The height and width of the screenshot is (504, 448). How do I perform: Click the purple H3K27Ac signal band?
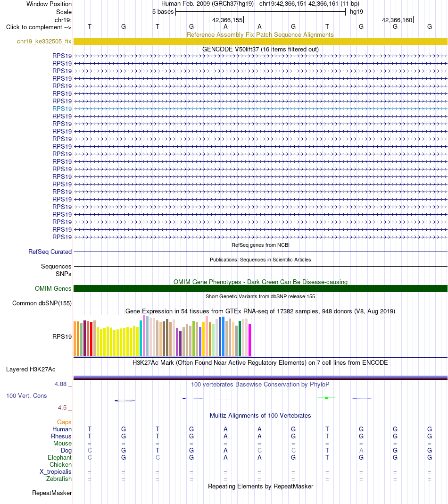pyautogui.click(x=260, y=377)
